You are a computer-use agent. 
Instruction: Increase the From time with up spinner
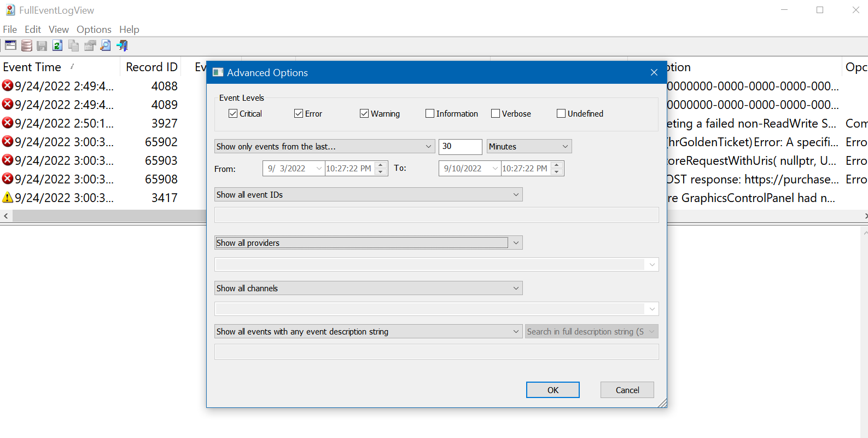click(x=381, y=165)
